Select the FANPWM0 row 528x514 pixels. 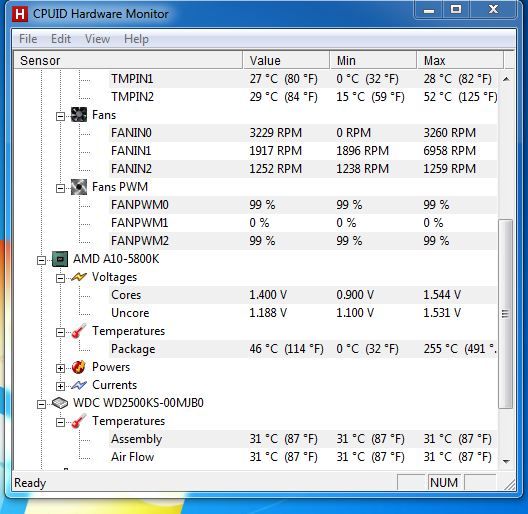point(303,205)
